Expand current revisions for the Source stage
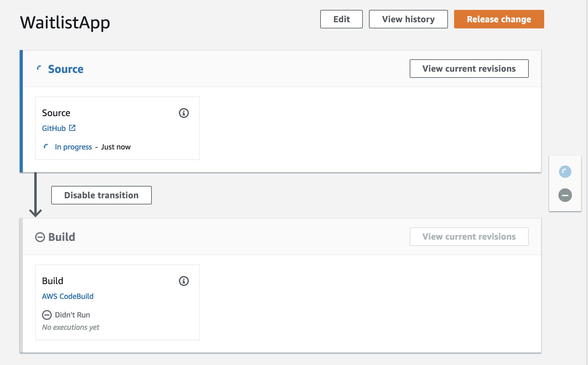Viewport: 588px width, 365px height. click(x=469, y=69)
